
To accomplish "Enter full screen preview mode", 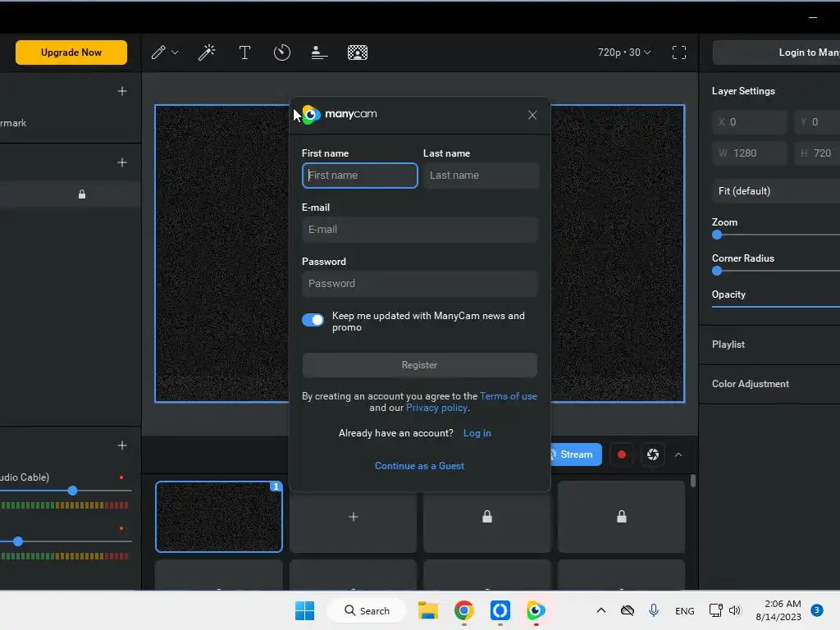I will coord(678,52).
